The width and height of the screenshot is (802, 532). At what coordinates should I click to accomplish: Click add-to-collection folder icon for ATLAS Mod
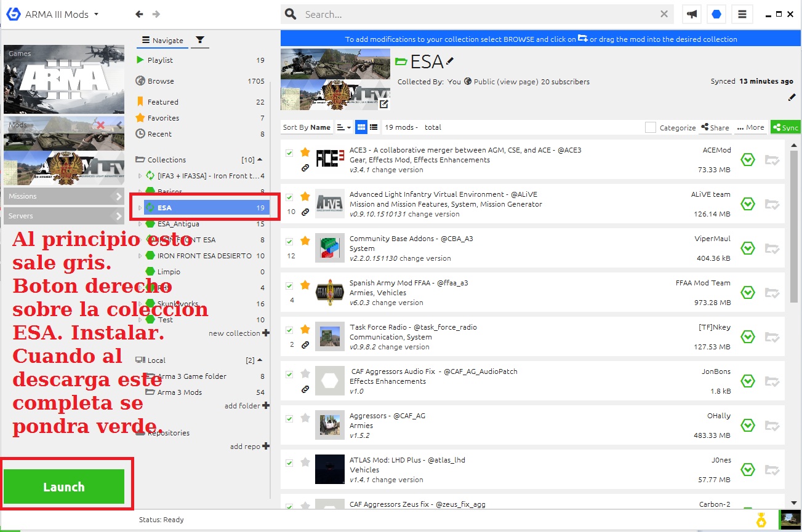pyautogui.click(x=772, y=470)
